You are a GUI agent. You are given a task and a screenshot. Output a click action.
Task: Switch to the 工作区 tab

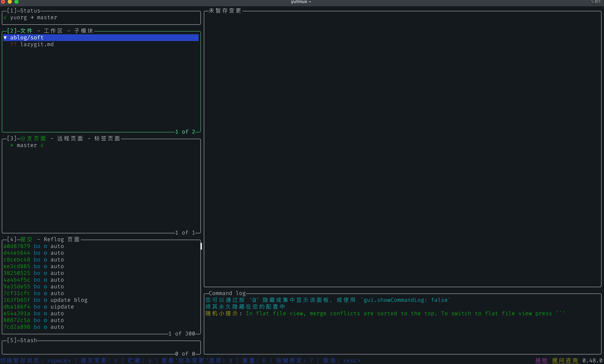click(x=53, y=31)
